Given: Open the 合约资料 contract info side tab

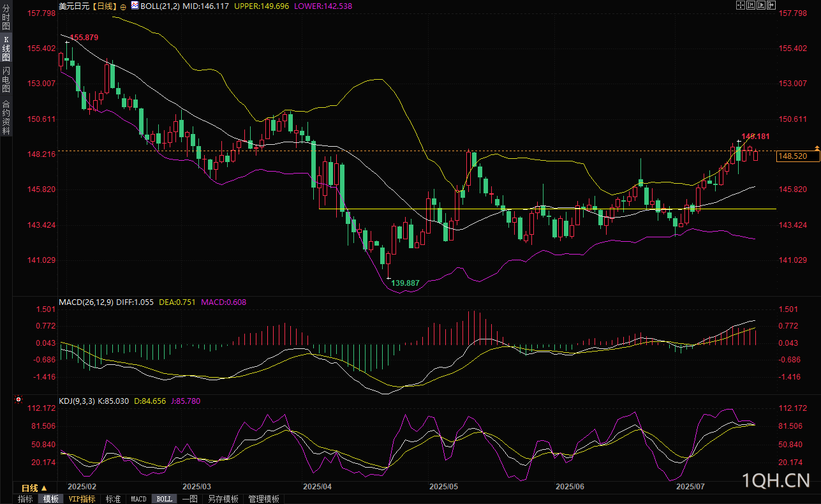Looking at the screenshot, I should coord(6,117).
